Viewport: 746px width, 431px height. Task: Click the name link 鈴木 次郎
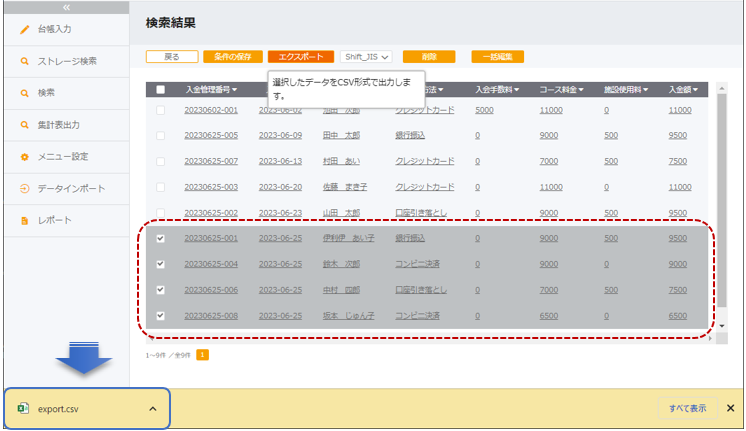(341, 264)
